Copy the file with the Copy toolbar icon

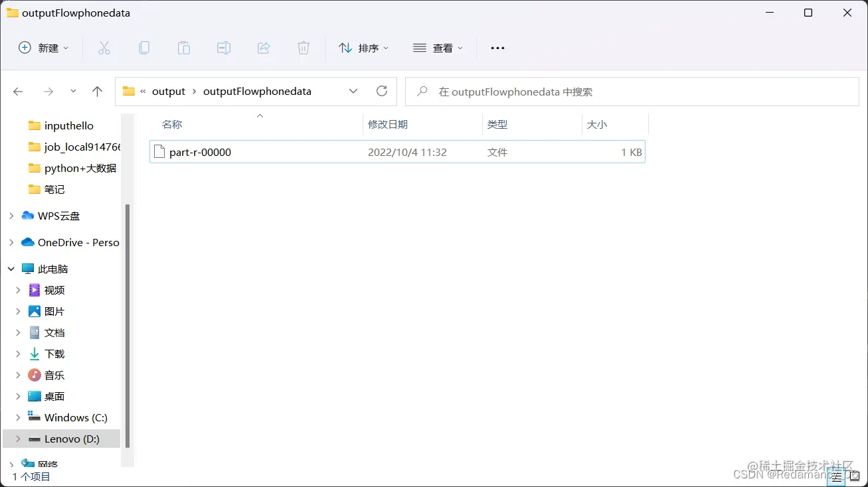click(144, 47)
